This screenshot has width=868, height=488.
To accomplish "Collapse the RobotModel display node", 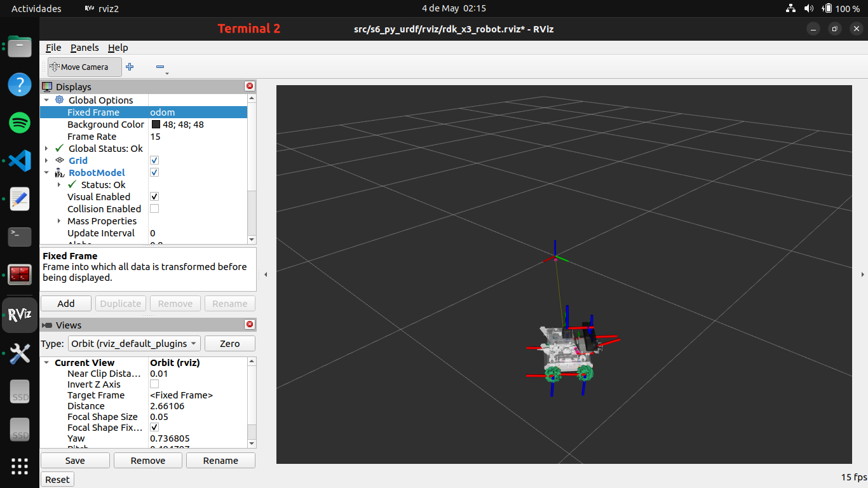I will 46,172.
